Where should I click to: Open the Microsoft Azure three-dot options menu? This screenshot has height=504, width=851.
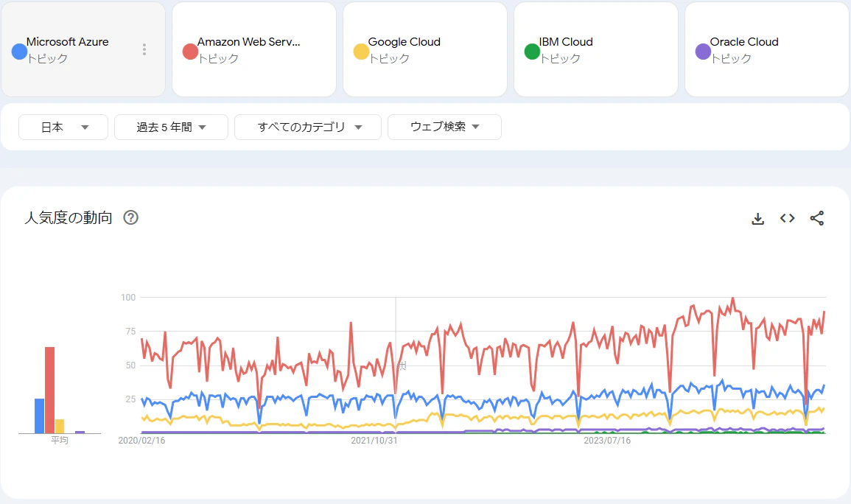[x=144, y=49]
